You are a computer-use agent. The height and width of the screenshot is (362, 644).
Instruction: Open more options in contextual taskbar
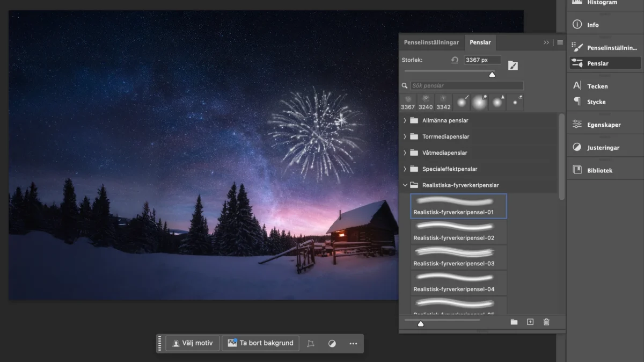(353, 343)
